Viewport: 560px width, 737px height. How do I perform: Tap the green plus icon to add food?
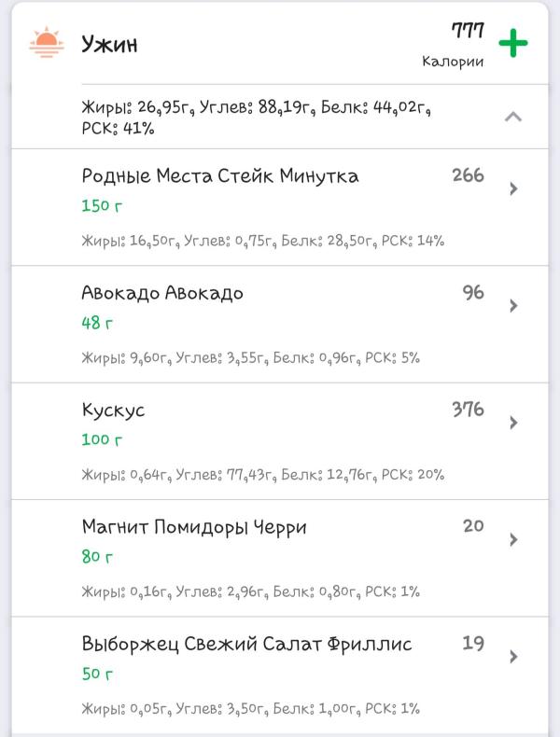click(513, 43)
